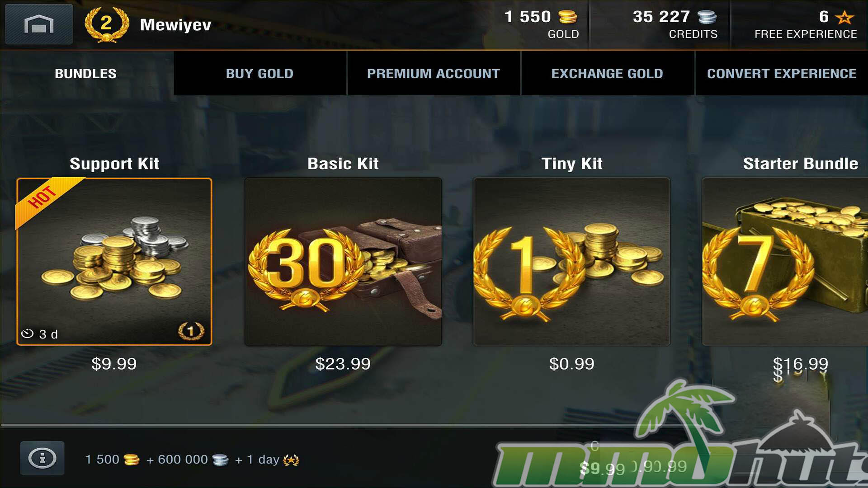
Task: Switch to the Bundles tab
Action: point(86,73)
